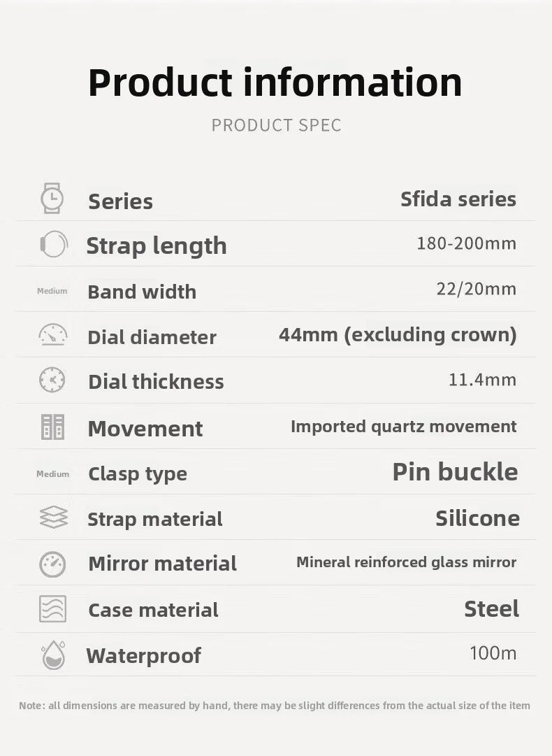This screenshot has height=756, width=552.
Task: Click the Product information heading
Action: tap(275, 83)
